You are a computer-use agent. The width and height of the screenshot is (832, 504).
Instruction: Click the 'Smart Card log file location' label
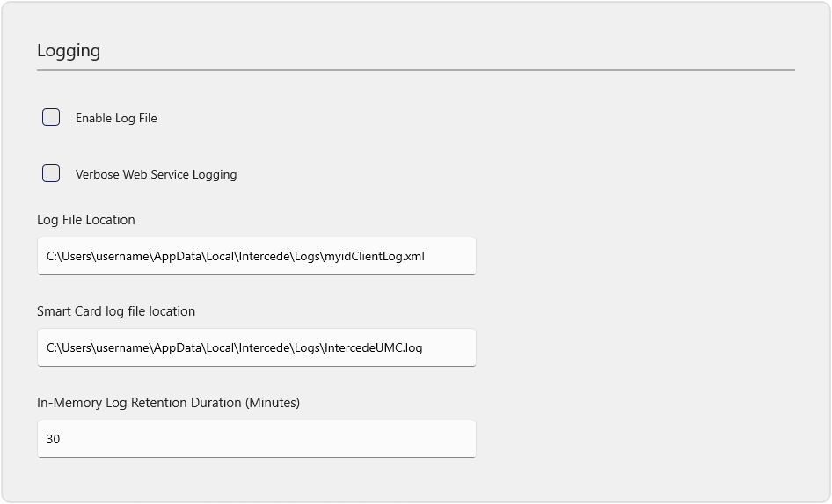pyautogui.click(x=116, y=310)
